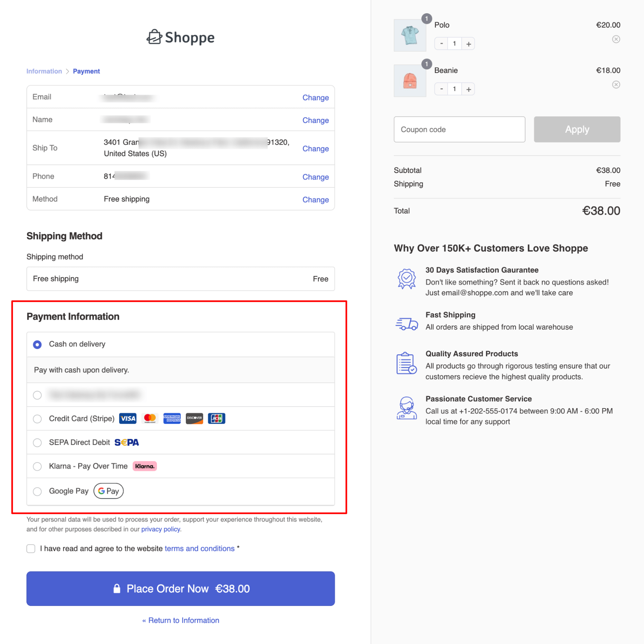Increase Polo quantity with plus button
Image resolution: width=644 pixels, height=644 pixels.
(468, 44)
